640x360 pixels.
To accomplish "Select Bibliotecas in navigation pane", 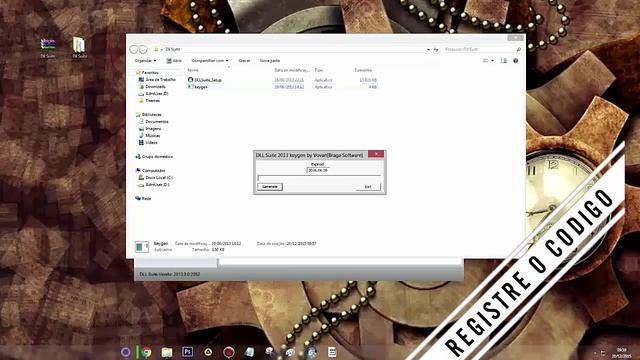I will (151, 115).
